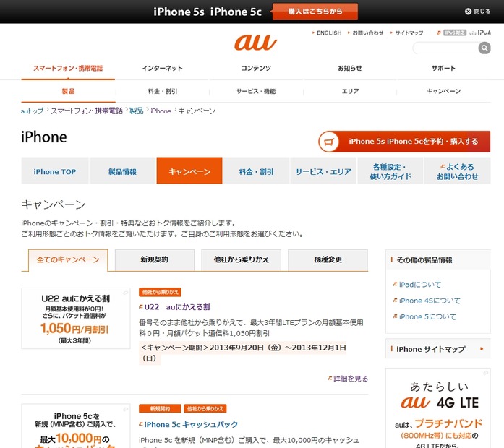
Task: Click 詳細を見る link for U22 campaign
Action: tap(351, 379)
